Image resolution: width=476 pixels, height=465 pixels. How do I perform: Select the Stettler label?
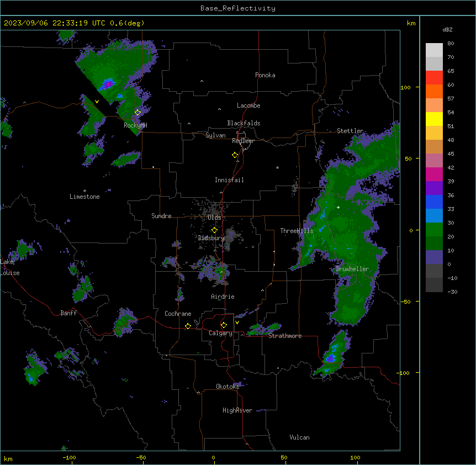350,131
